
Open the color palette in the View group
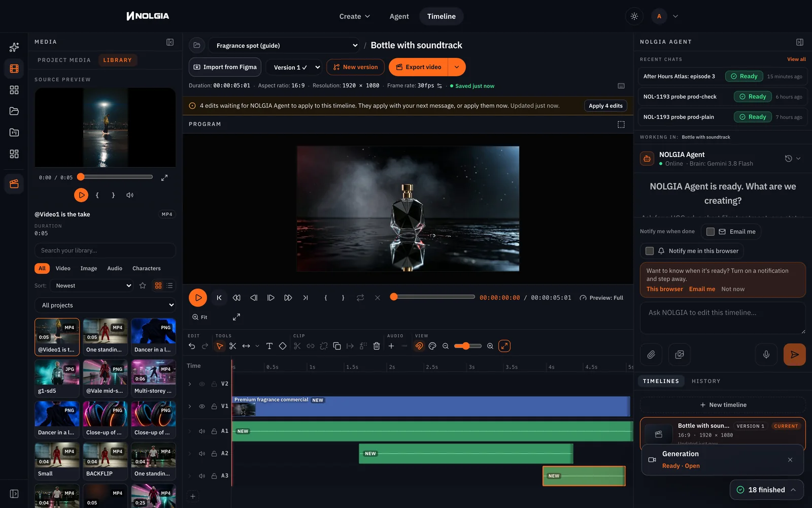click(432, 346)
